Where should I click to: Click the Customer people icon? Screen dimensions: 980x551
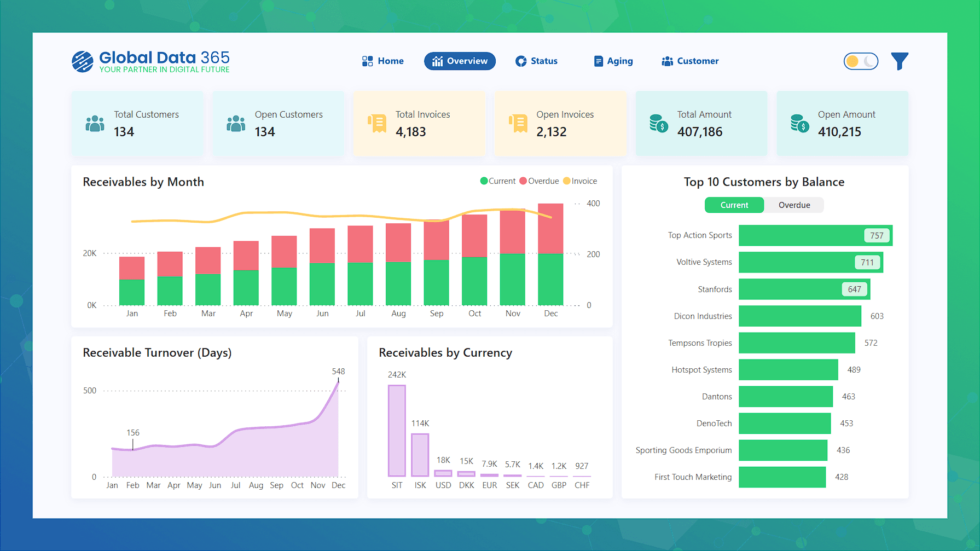click(667, 61)
